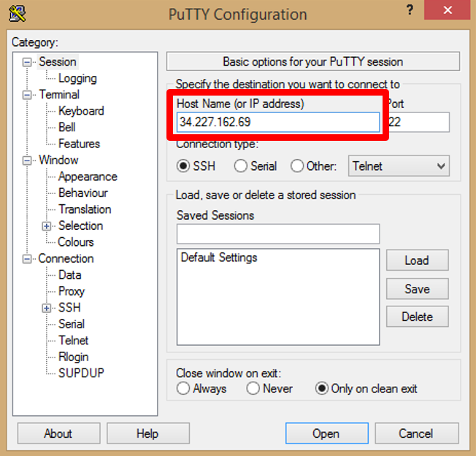Click the Save session button
This screenshot has height=456, width=476.
[417, 289]
